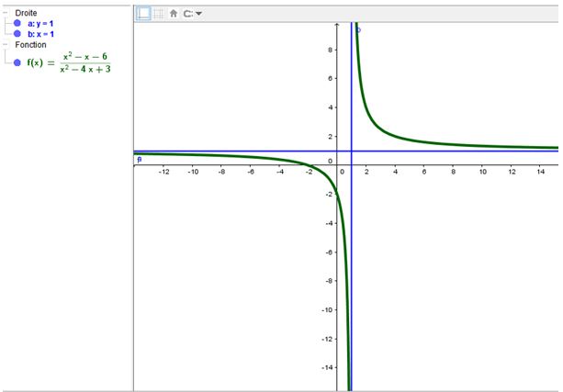The width and height of the screenshot is (563, 392).
Task: Select the entry b: x = 1
Action: coord(40,34)
